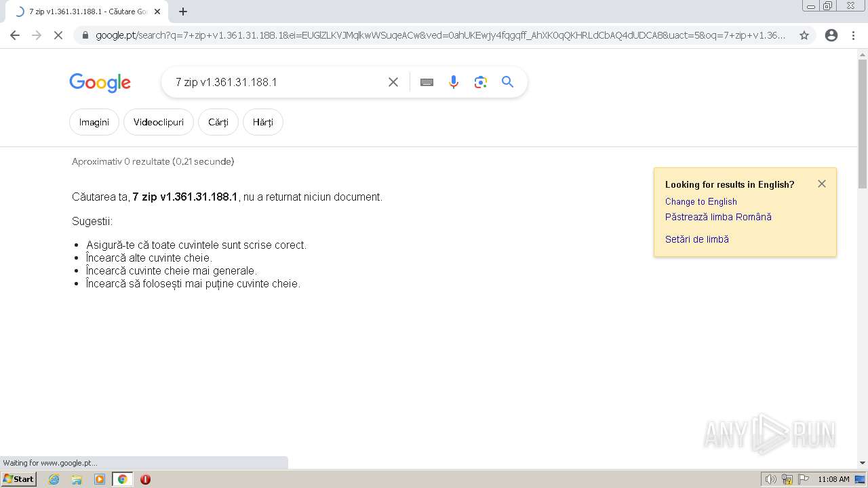Click the page vertical scrollbar thumb

(863, 123)
